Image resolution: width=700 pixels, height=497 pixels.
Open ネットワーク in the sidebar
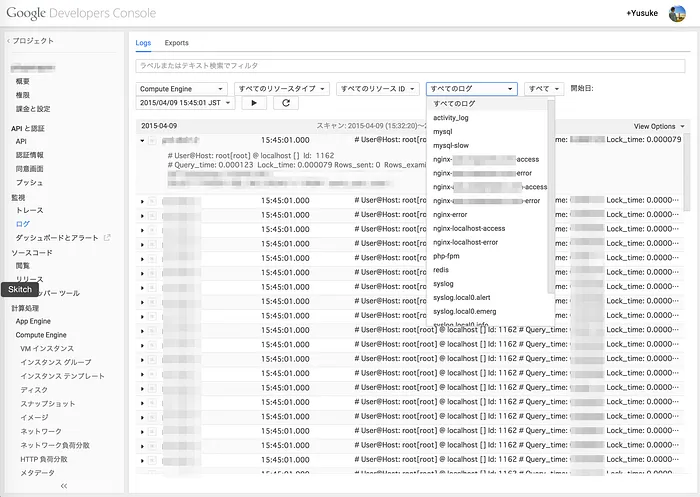tap(41, 431)
